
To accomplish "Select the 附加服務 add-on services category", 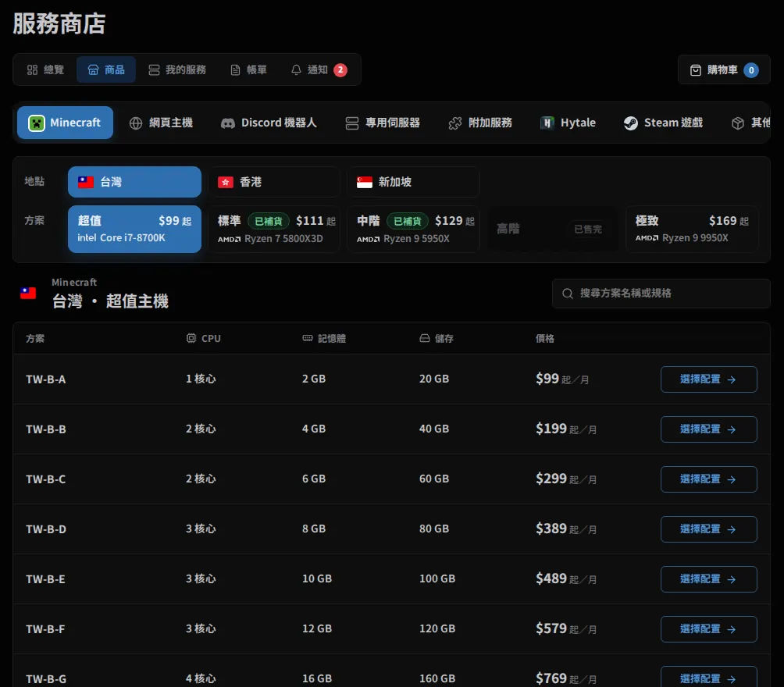I will [x=480, y=123].
